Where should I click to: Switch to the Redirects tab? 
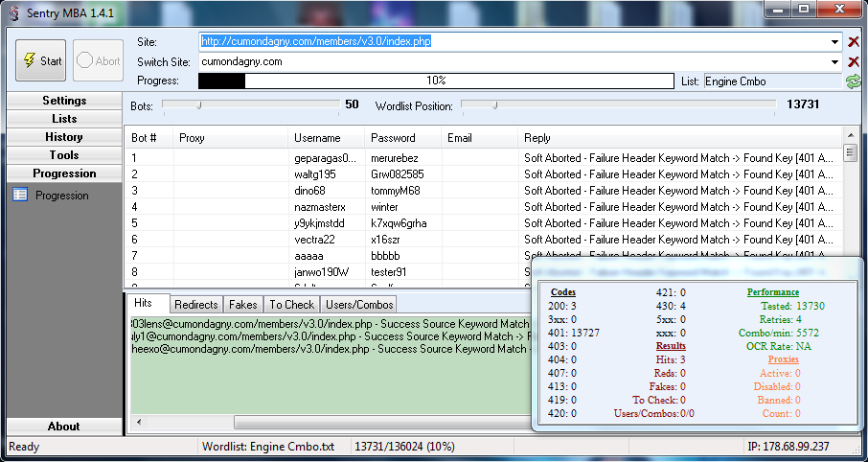195,304
